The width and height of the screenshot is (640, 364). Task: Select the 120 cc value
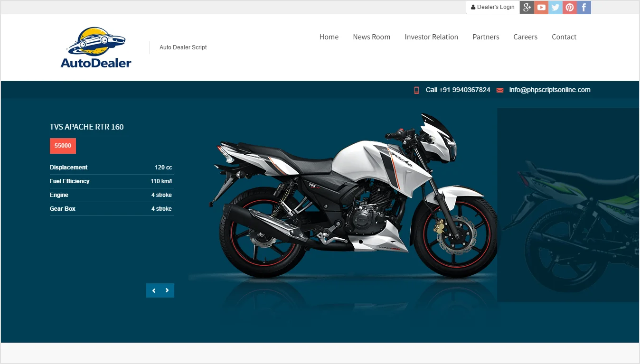click(x=163, y=168)
